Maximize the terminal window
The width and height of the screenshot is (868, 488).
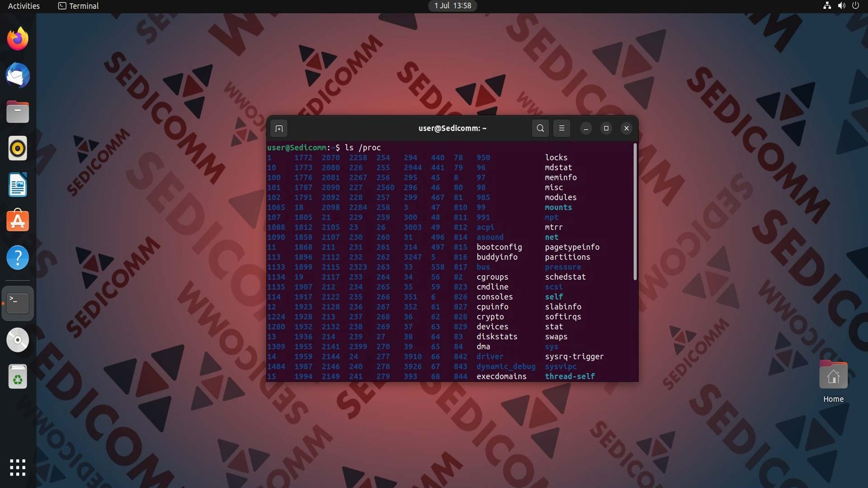[606, 128]
